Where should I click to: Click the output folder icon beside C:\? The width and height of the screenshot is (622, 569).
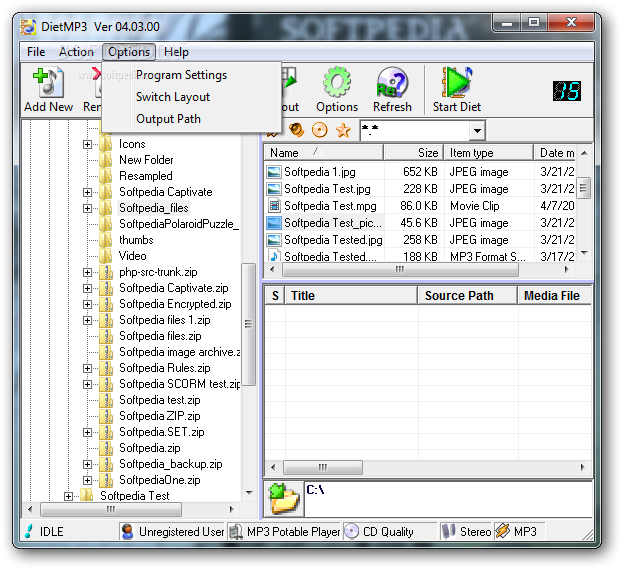[x=284, y=499]
